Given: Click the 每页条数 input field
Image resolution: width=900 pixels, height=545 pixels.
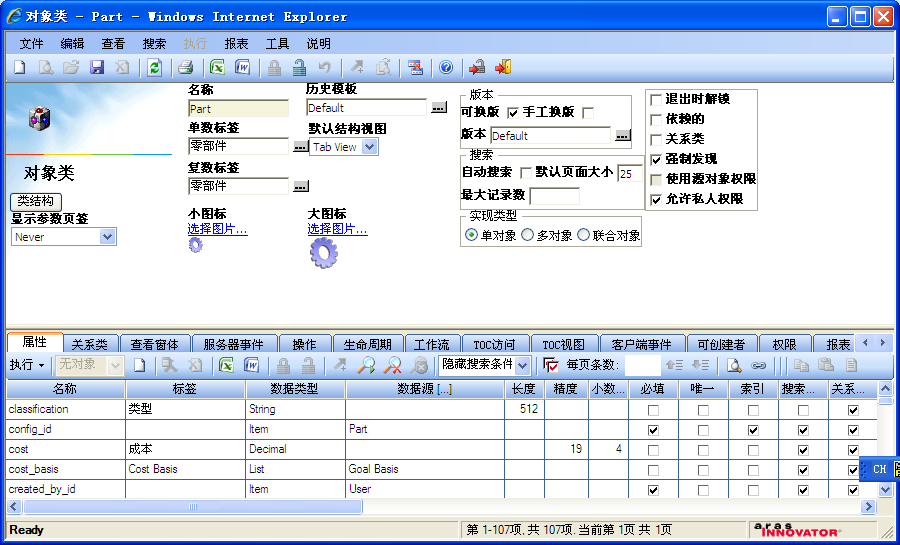Looking at the screenshot, I should [642, 365].
